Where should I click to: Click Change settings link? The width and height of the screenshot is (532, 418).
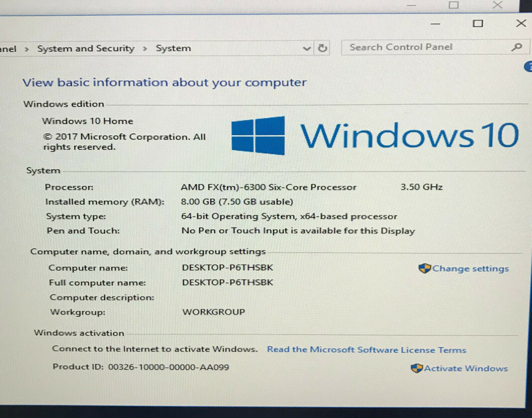(x=470, y=268)
